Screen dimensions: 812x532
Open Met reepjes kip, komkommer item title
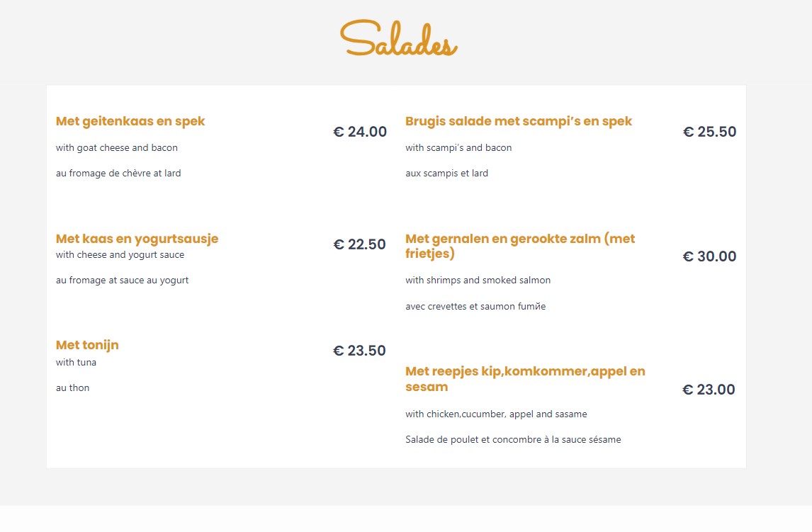click(525, 379)
